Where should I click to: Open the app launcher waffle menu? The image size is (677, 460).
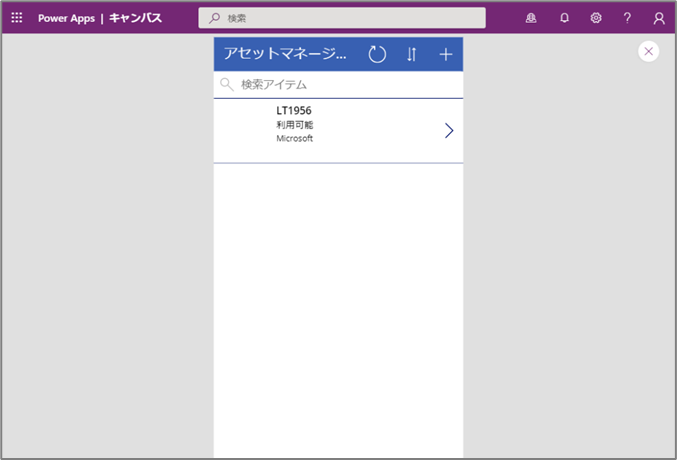click(x=17, y=18)
